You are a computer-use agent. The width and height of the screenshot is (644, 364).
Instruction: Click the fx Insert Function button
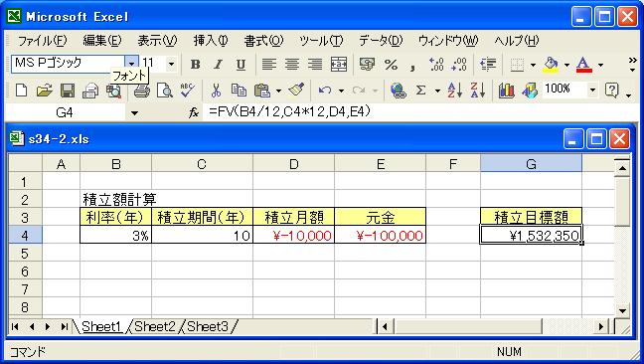(194, 112)
